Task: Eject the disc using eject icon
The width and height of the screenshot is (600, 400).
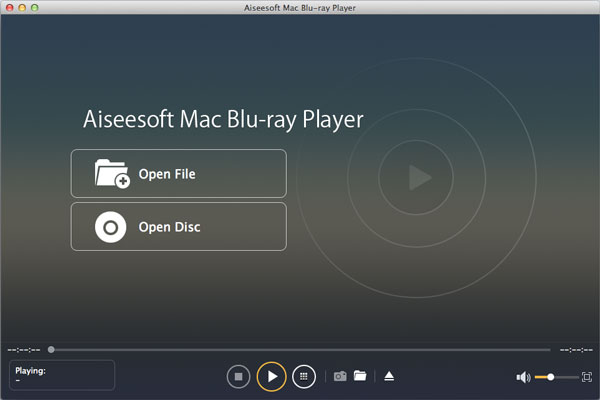Action: pyautogui.click(x=389, y=376)
